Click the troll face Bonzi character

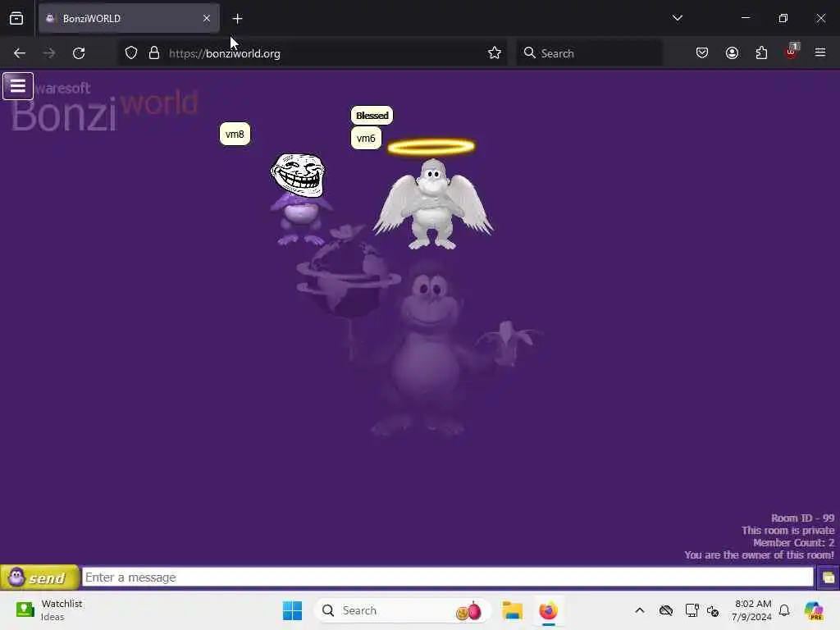(x=299, y=199)
